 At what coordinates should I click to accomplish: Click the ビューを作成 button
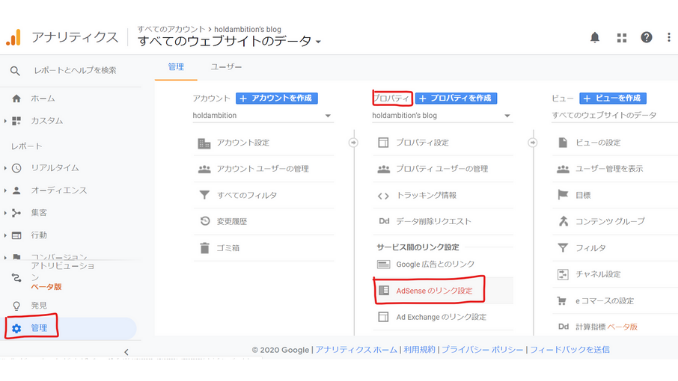coord(613,98)
